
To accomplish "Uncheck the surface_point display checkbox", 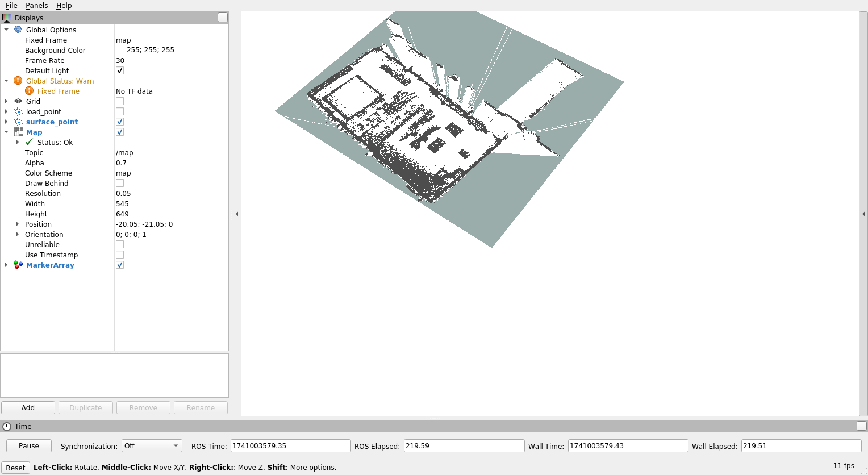I will pos(120,122).
